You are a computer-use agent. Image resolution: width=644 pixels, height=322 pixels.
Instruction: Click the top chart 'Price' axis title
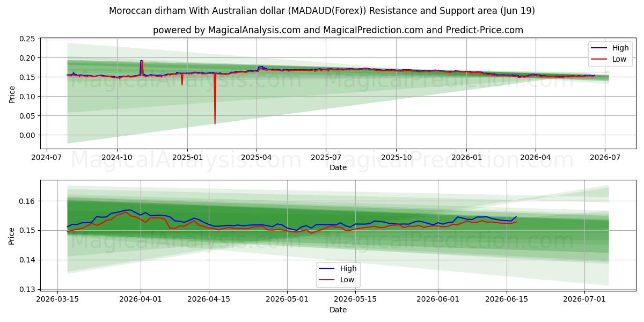[12, 94]
